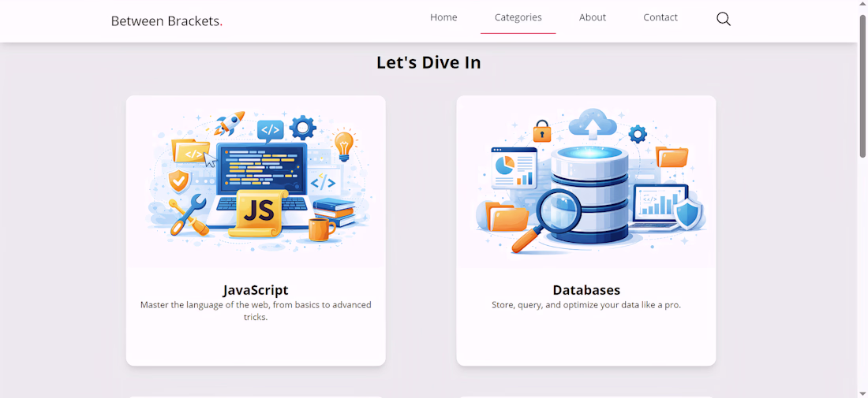This screenshot has height=398, width=868.
Task: Click the magnifying glass over the database cylinder
Action: [x=547, y=220]
